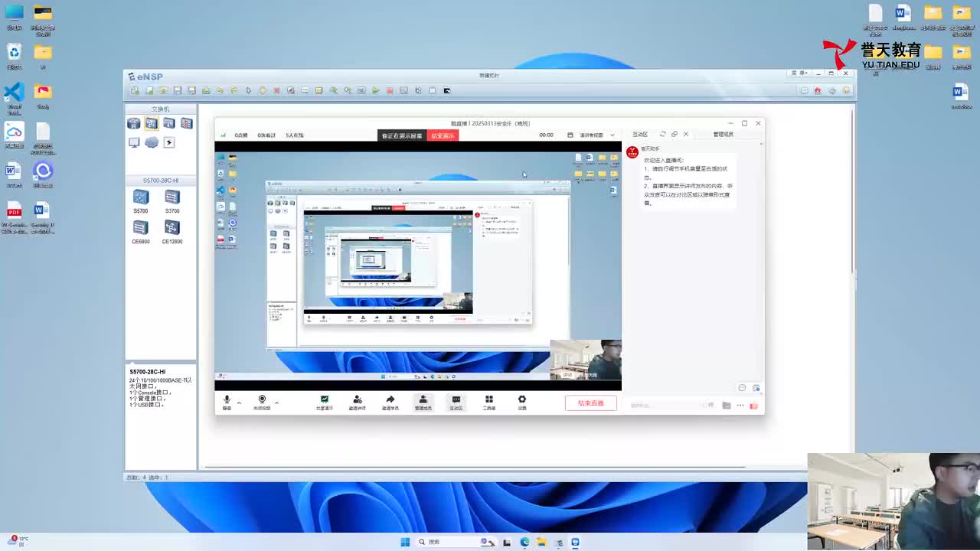
Task: Close the interaction side panel
Action: tap(686, 134)
